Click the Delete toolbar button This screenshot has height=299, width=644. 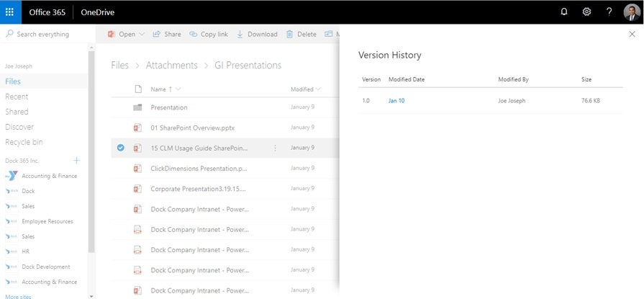tap(301, 34)
